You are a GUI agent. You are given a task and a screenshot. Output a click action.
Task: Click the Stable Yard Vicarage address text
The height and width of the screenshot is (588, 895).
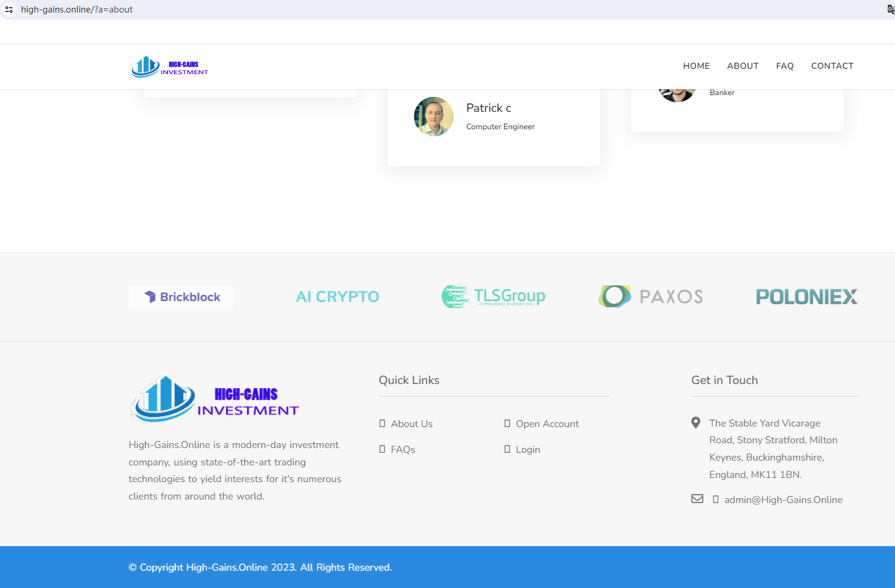pyautogui.click(x=774, y=449)
